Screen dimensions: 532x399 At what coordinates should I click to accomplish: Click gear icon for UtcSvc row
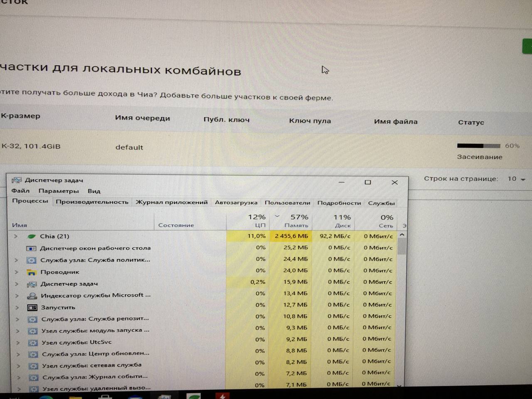pos(32,343)
